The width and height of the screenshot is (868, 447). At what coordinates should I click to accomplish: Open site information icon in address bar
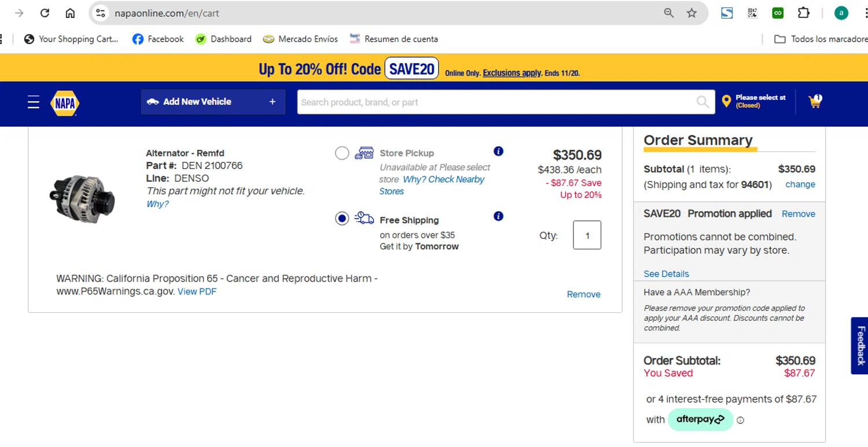coord(100,13)
